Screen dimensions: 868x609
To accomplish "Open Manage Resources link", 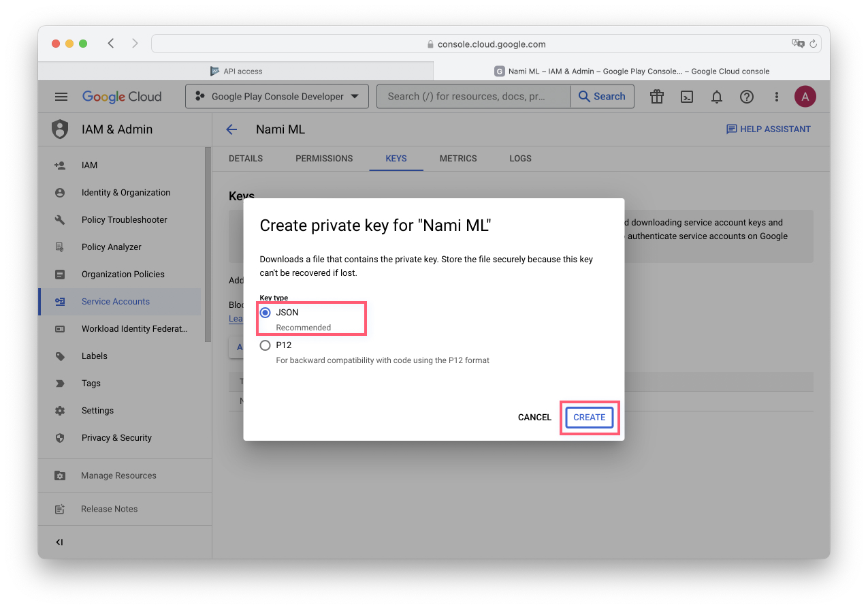I will pos(118,475).
